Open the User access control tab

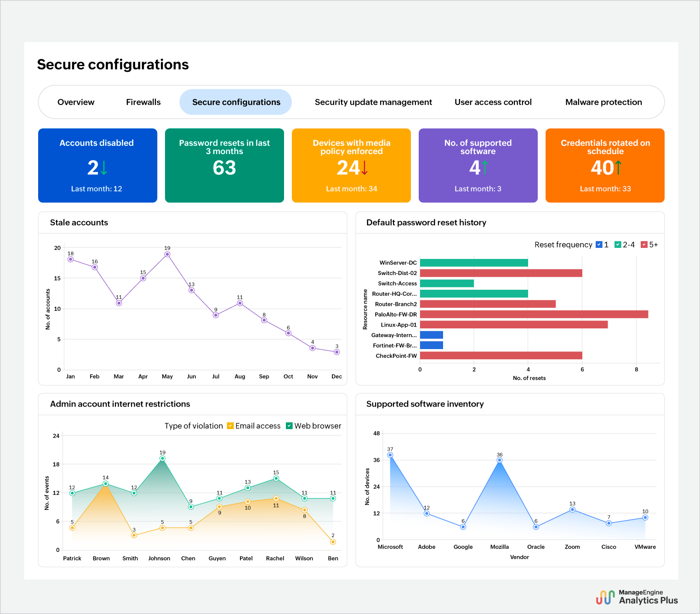(x=493, y=102)
